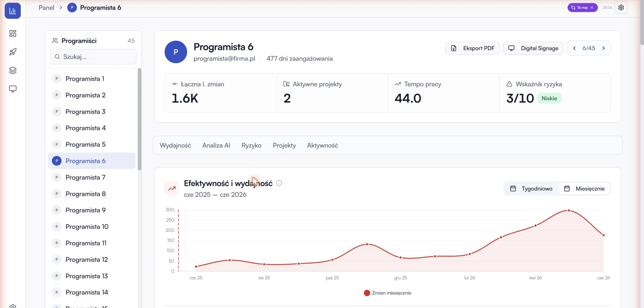
Task: Click the cze 26 chart data point
Action: click(x=604, y=235)
